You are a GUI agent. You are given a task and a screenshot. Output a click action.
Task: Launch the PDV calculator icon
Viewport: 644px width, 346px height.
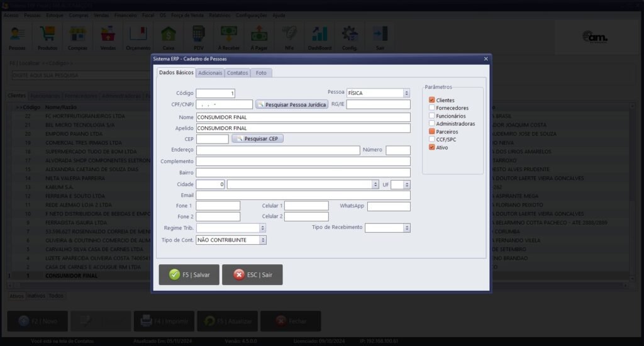[199, 37]
